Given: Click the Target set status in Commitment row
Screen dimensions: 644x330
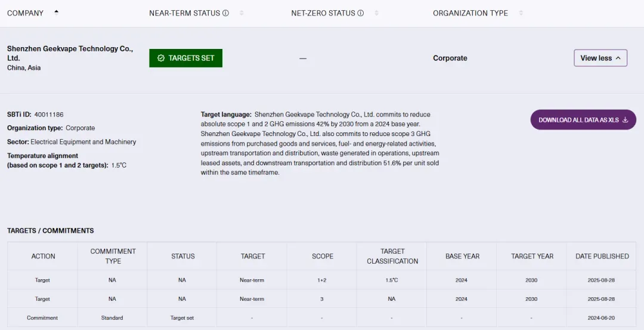Looking at the screenshot, I should coord(182,318).
